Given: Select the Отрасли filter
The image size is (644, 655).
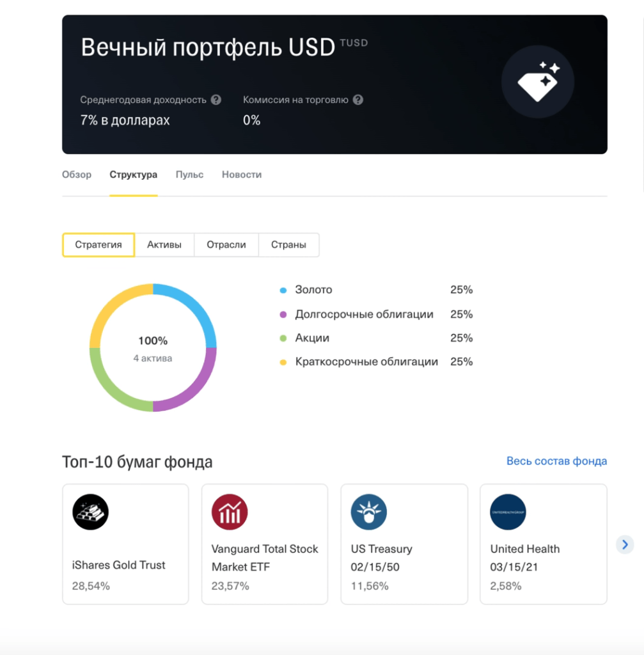Looking at the screenshot, I should click(226, 245).
